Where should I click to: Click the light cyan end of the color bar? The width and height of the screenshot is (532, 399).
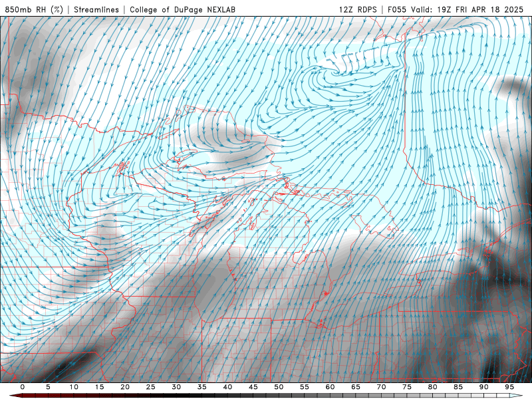(517, 396)
